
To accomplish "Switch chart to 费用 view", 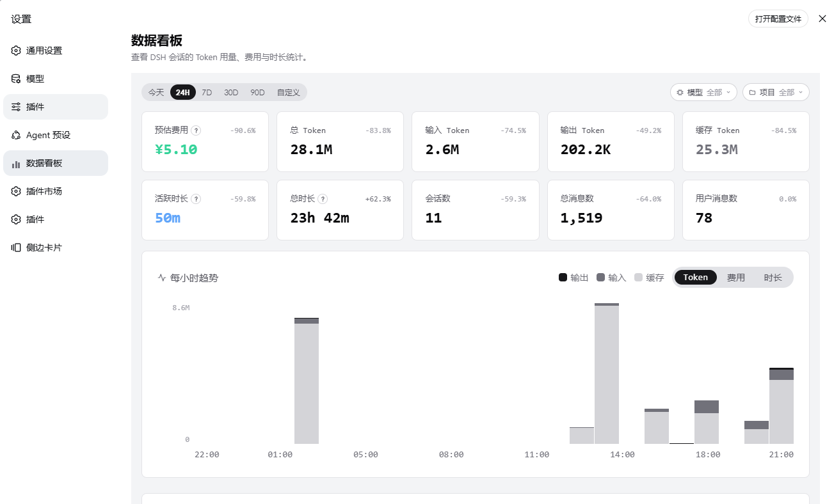I will (736, 278).
